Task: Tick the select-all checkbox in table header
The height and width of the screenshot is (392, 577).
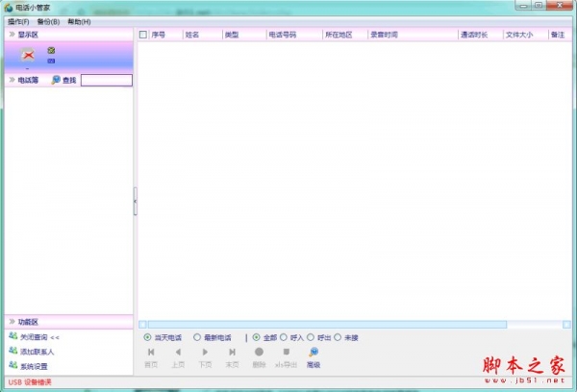Action: click(143, 35)
